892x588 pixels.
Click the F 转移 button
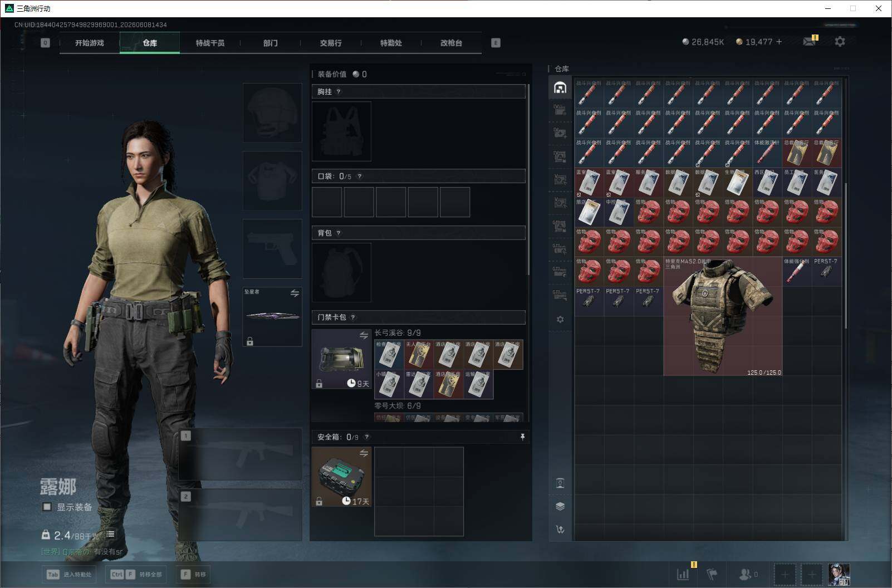coord(193,574)
